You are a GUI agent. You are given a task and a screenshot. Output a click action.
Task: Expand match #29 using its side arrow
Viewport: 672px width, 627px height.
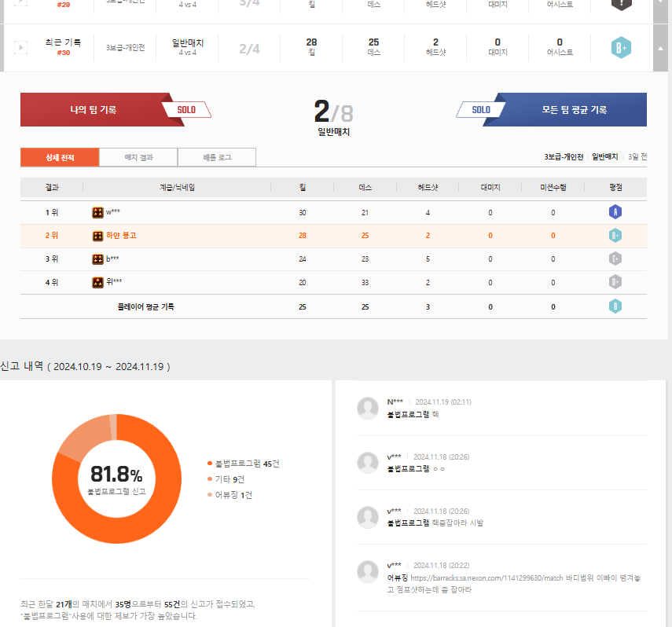[660, 3]
